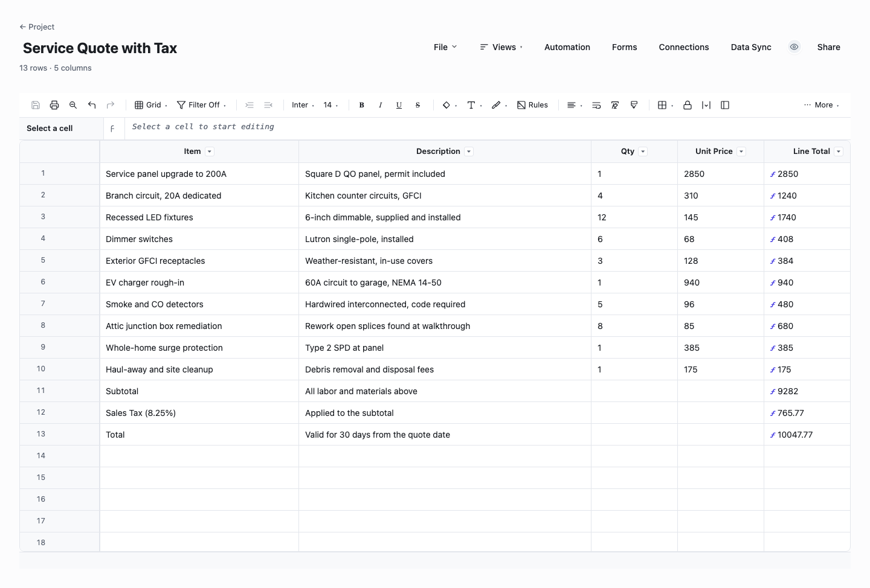Click the Share button
The width and height of the screenshot is (870, 588).
[829, 47]
